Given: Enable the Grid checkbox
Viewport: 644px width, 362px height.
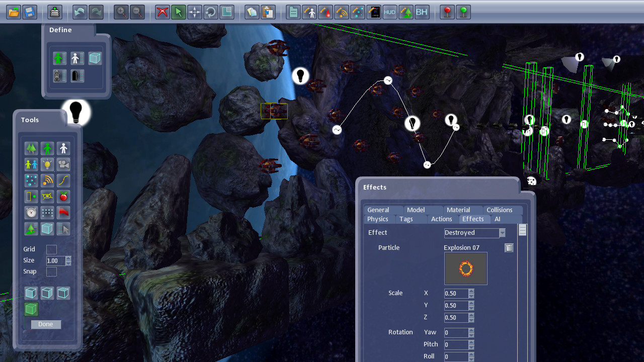Looking at the screenshot, I should [51, 249].
